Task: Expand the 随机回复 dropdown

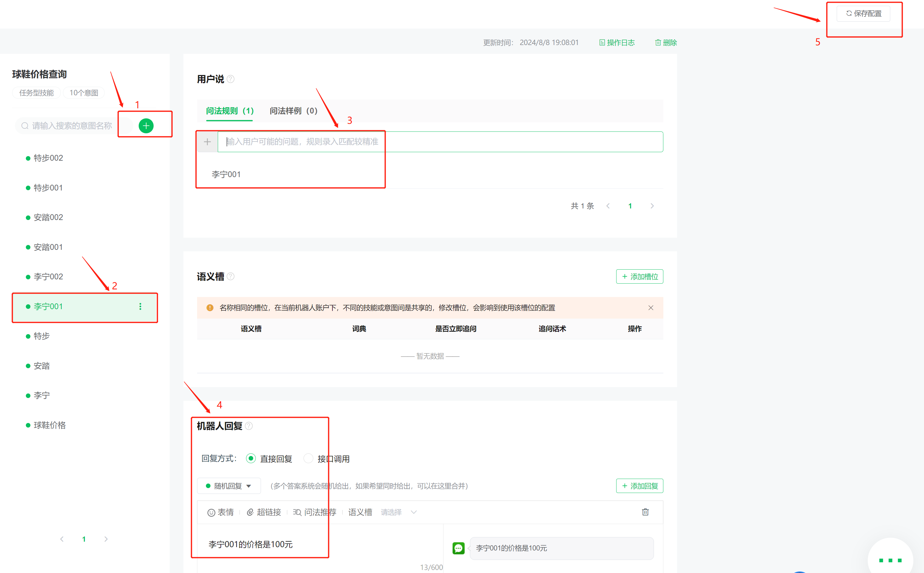Action: pos(229,486)
